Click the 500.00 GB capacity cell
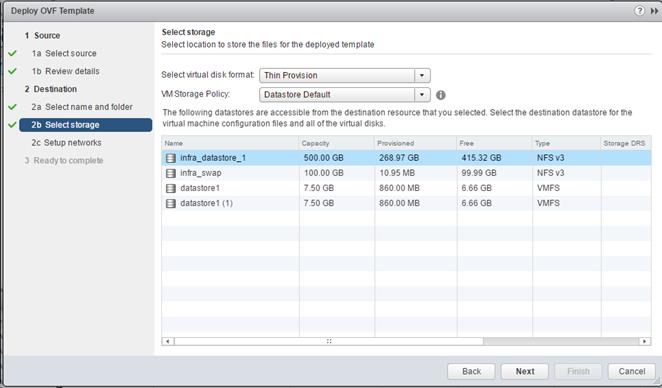Viewport: 662px width, 388px height. click(x=323, y=158)
